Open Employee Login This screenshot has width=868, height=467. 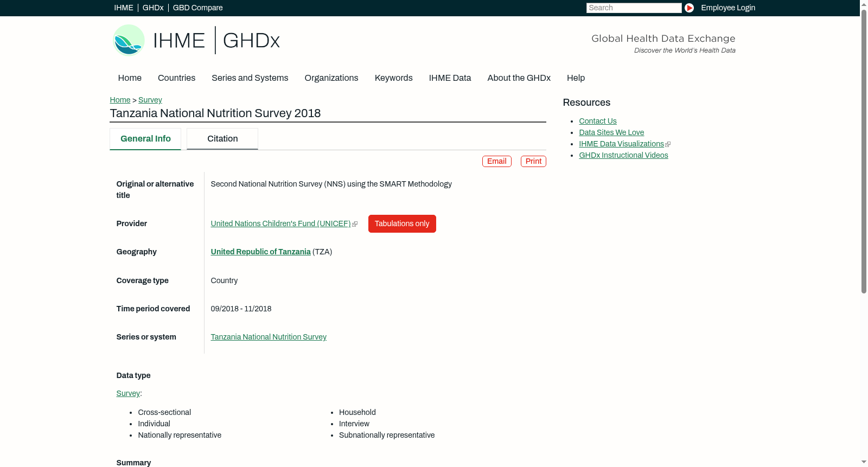coord(728,8)
